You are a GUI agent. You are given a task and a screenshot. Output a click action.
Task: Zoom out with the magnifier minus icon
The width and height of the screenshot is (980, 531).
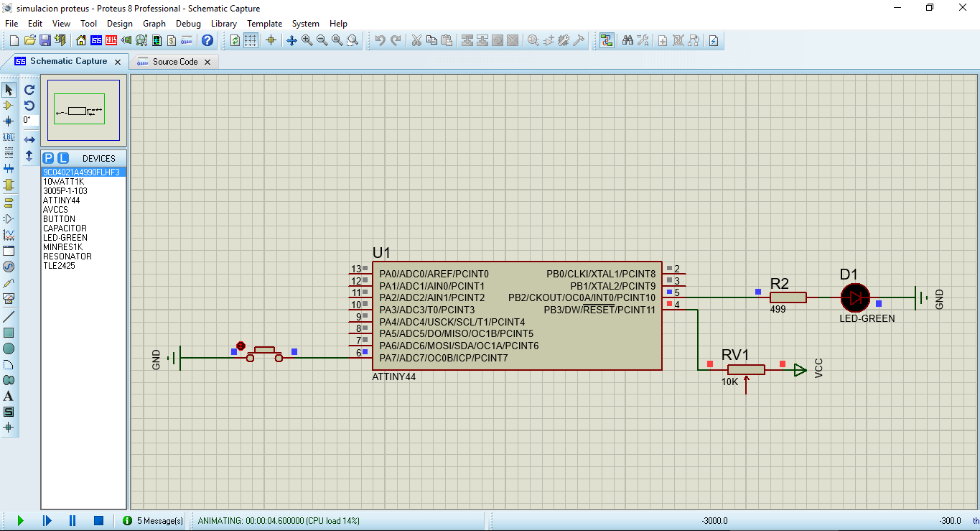pos(322,40)
